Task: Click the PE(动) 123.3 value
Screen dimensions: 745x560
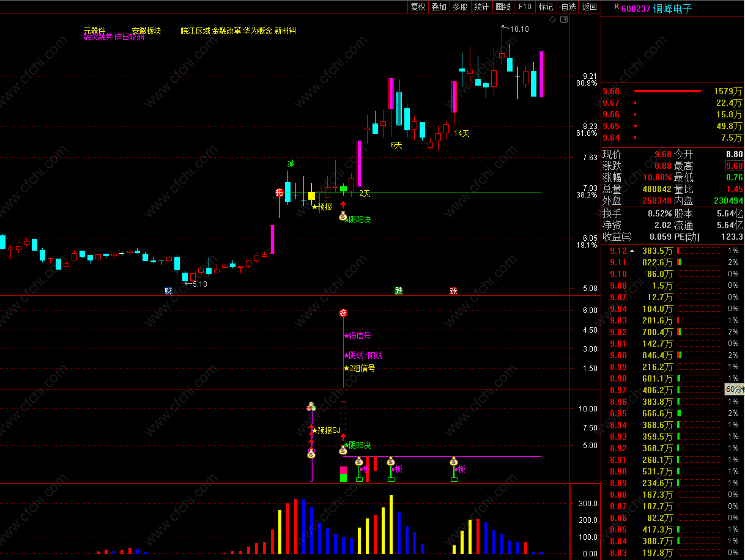Action: (732, 237)
